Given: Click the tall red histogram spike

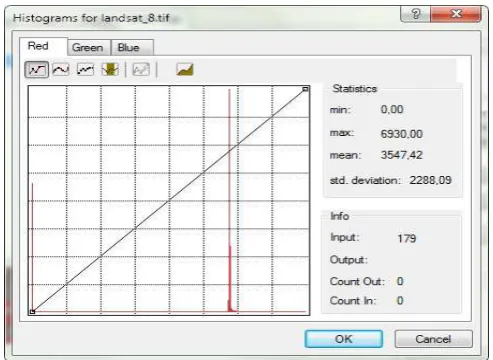Looking at the screenshot, I should pyautogui.click(x=230, y=200).
